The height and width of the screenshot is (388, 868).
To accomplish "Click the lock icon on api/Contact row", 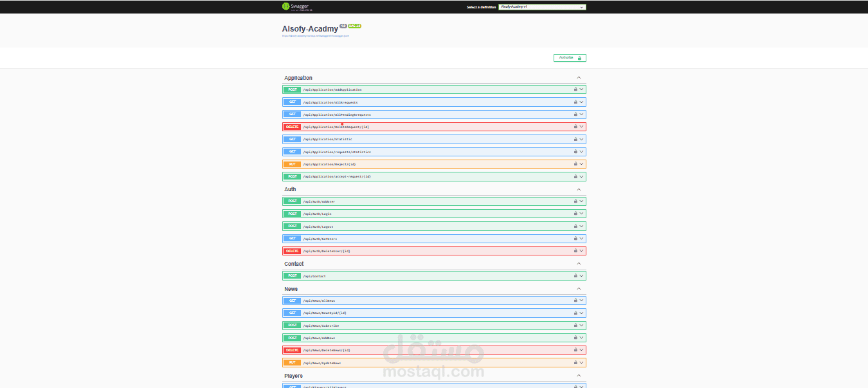I will pyautogui.click(x=575, y=276).
